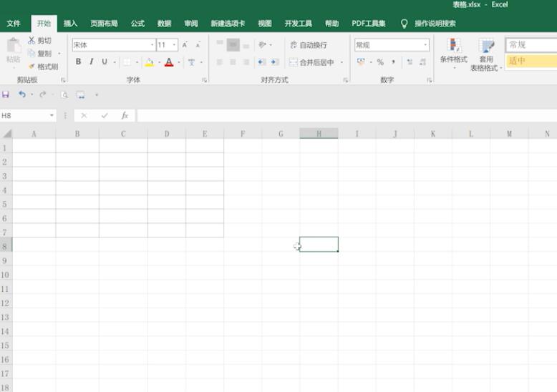Open the Name Box H8 dropdown arrow

52,115
